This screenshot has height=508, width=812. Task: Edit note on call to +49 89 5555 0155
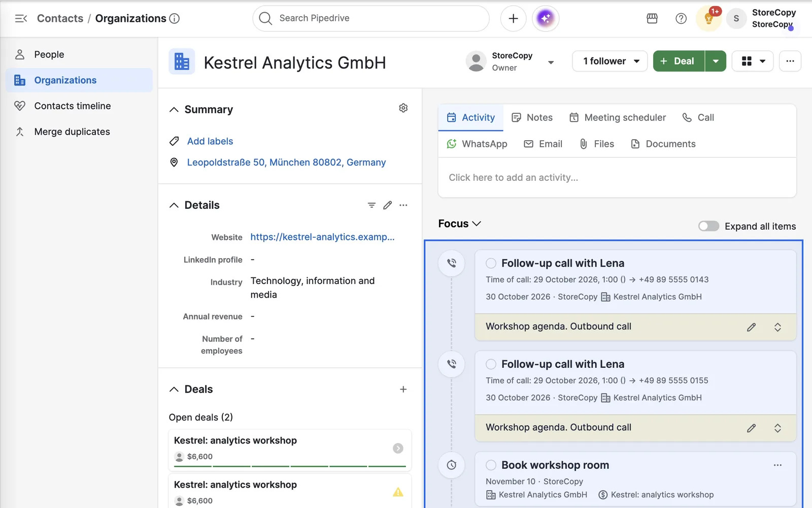[x=752, y=428]
